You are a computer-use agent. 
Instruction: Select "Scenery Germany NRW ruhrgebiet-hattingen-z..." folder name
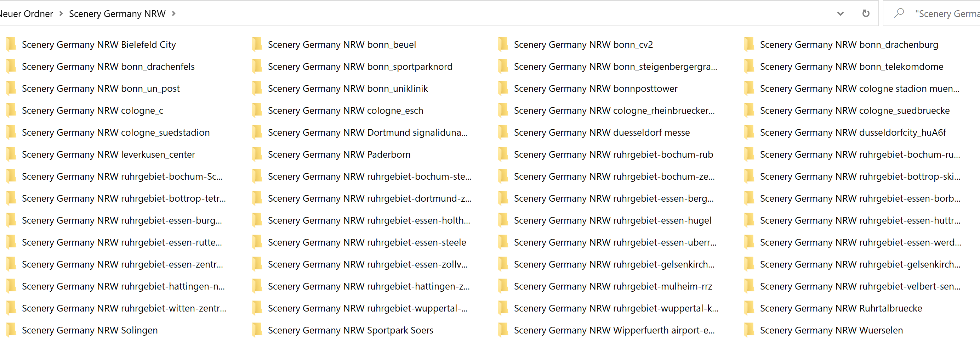[x=369, y=286]
